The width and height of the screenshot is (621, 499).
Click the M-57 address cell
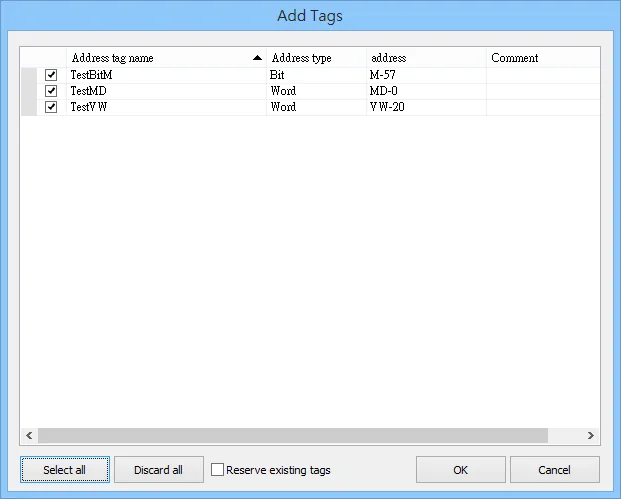point(427,75)
